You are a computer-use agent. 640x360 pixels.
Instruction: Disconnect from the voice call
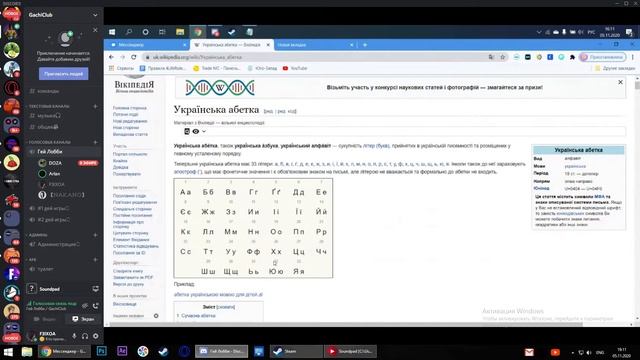[96, 306]
